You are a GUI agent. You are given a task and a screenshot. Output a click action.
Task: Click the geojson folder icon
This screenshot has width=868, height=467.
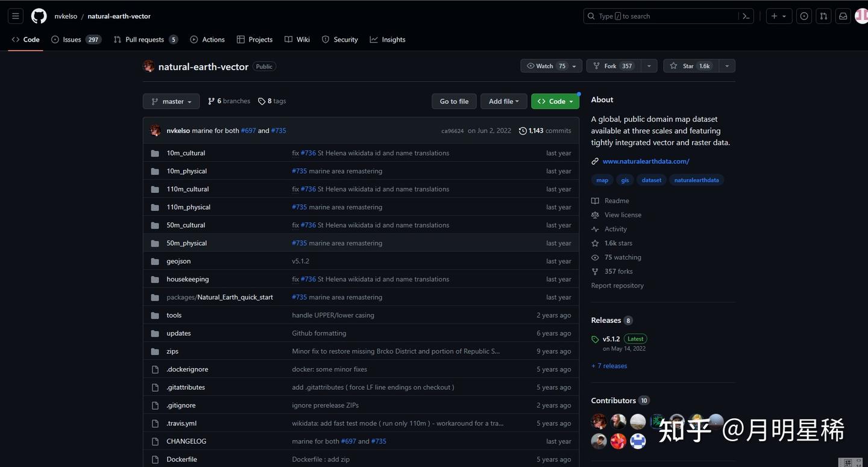155,262
